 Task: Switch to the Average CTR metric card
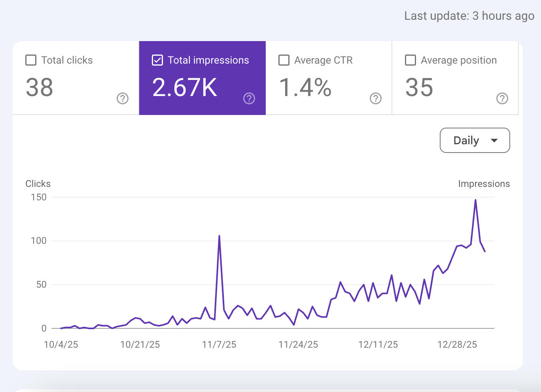click(329, 77)
